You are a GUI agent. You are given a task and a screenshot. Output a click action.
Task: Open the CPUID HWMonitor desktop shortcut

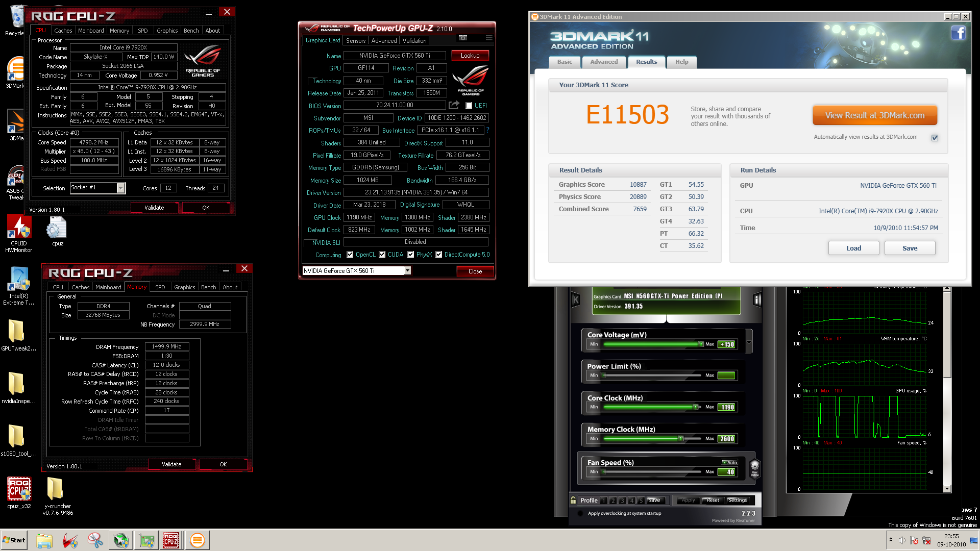pyautogui.click(x=19, y=234)
